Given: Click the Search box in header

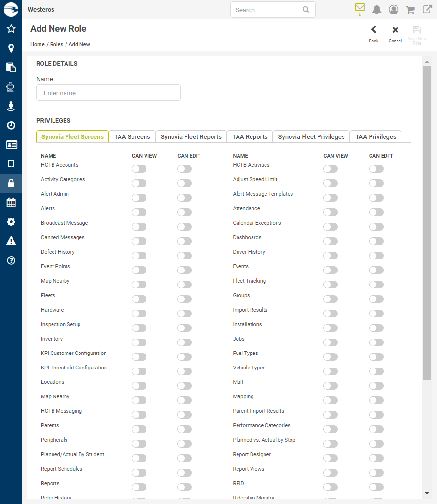Looking at the screenshot, I should click(x=273, y=10).
